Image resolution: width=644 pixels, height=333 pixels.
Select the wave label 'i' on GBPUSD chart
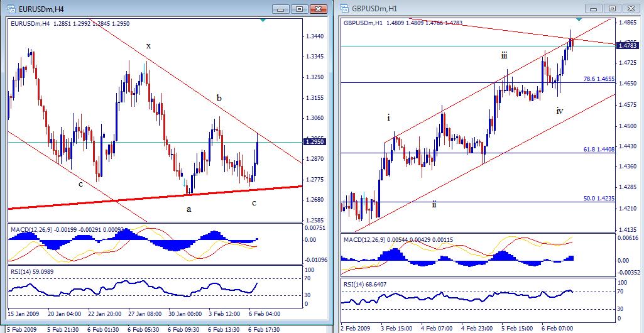pos(388,118)
